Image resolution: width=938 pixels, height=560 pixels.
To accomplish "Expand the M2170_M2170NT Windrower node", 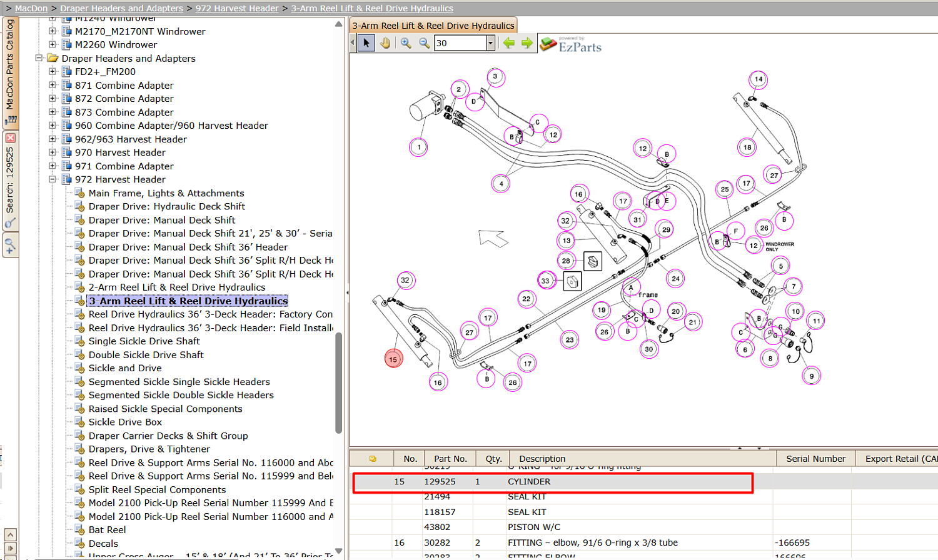I will tap(53, 31).
